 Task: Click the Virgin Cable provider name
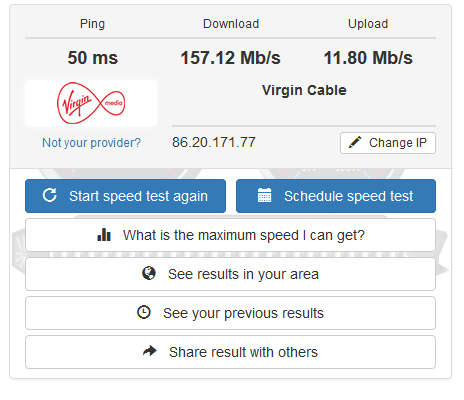click(304, 90)
